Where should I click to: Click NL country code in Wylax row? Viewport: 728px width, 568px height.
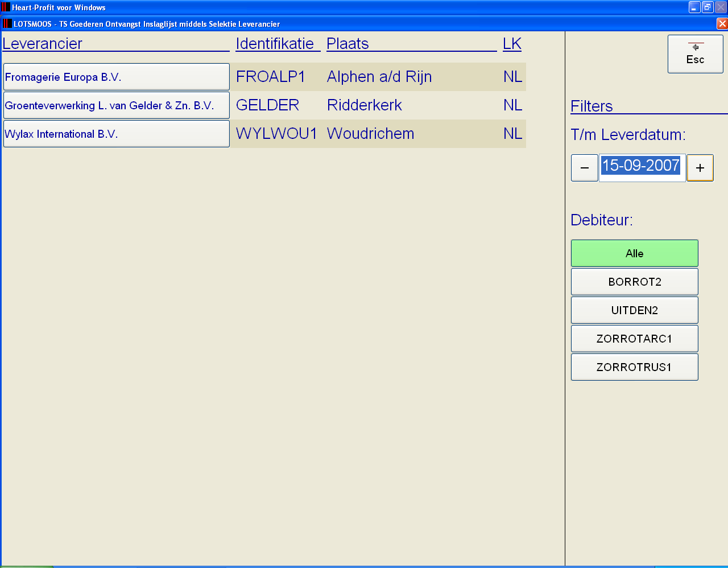tap(512, 134)
